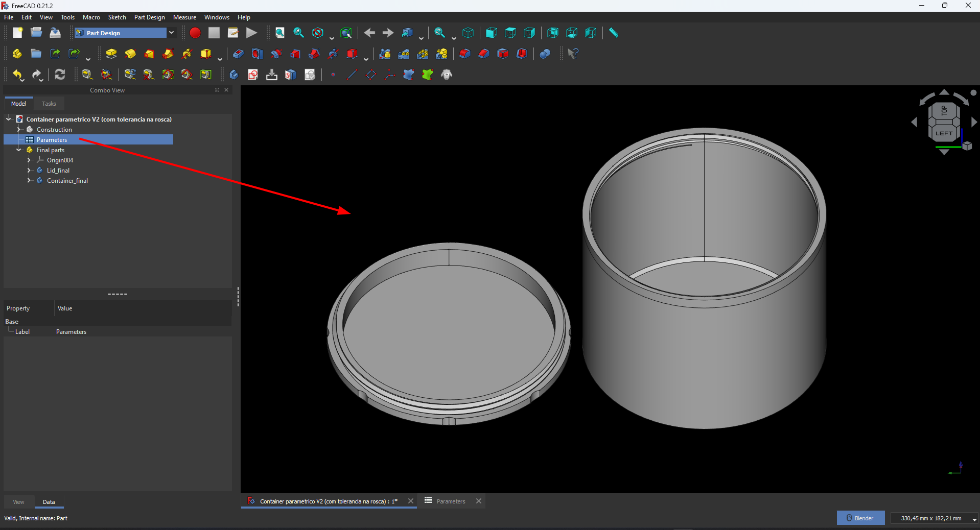
Task: Refresh the active document
Action: pos(60,75)
